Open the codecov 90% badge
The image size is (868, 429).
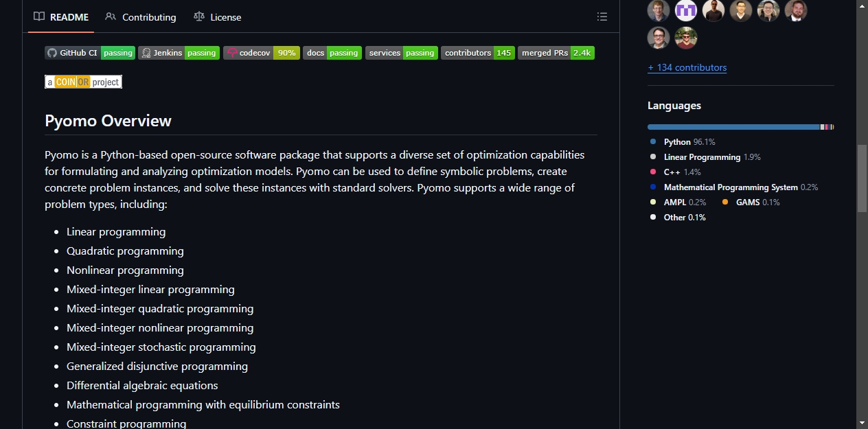pyautogui.click(x=262, y=53)
